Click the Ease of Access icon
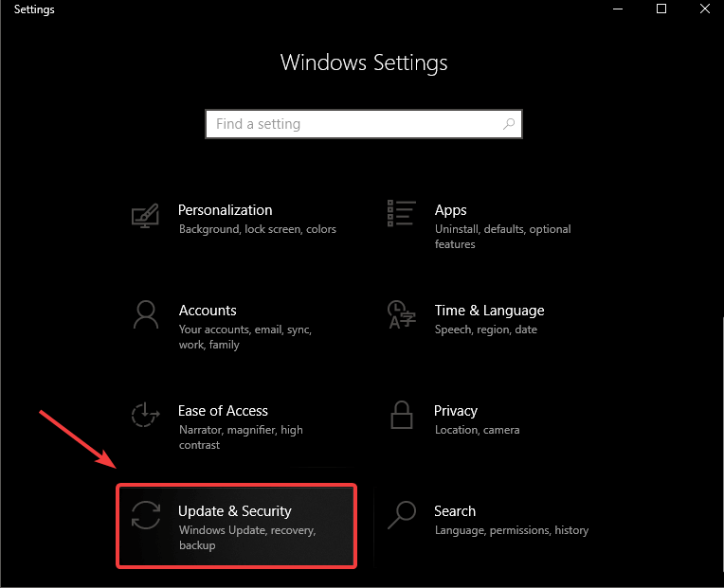The image size is (724, 588). (145, 415)
